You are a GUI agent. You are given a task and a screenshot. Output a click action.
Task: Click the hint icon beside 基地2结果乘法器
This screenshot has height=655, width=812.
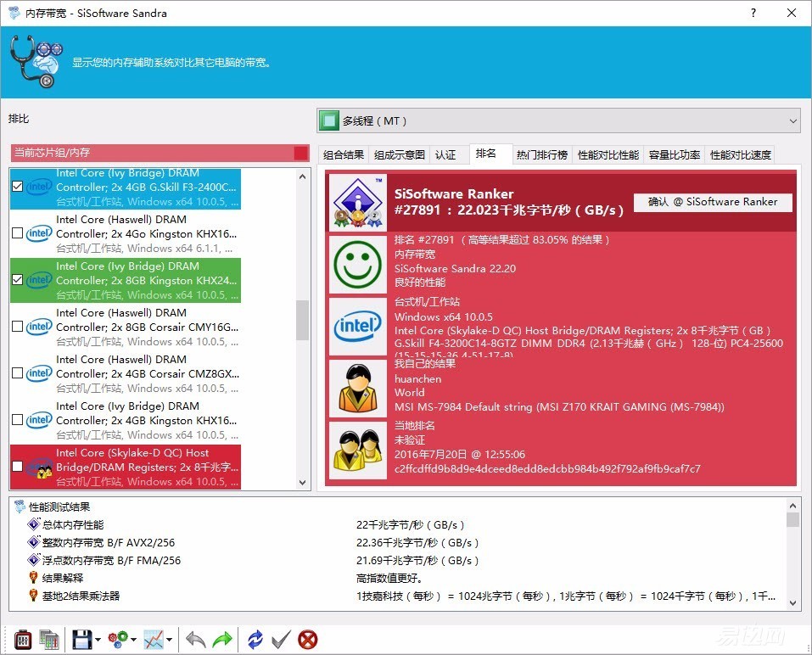click(34, 596)
